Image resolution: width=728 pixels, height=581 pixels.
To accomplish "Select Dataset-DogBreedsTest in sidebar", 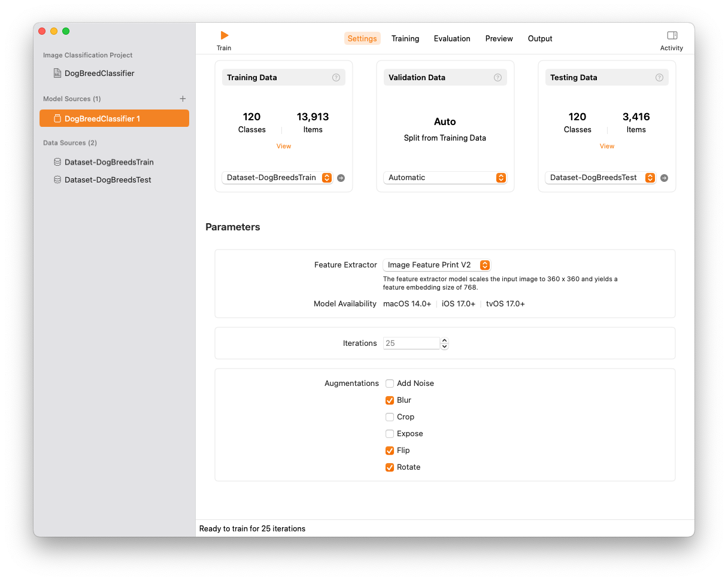I will point(108,180).
